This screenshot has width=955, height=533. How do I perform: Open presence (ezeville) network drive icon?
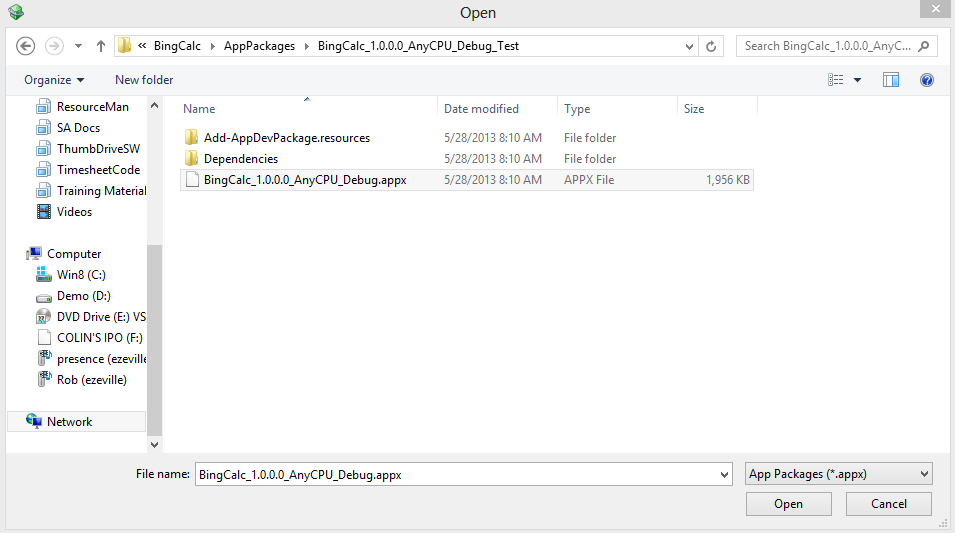pos(44,358)
